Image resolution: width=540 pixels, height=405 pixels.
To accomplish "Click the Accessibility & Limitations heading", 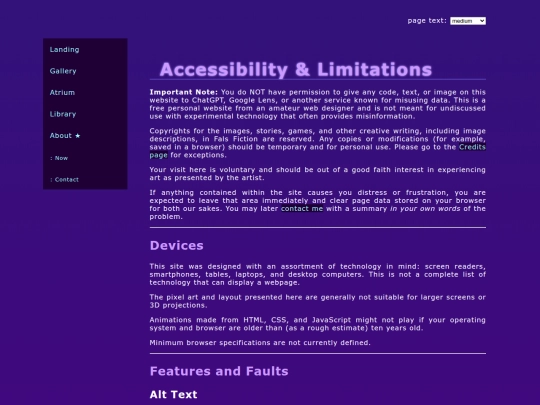I will (295, 70).
